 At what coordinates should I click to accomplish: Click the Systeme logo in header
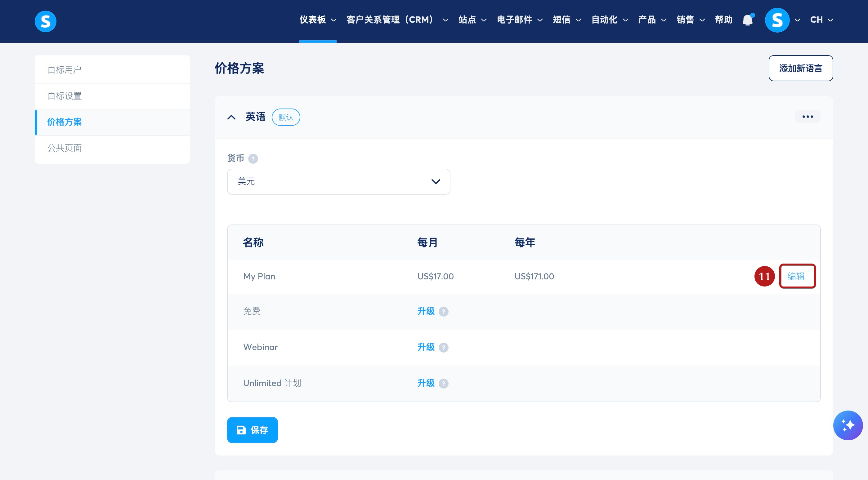46,21
